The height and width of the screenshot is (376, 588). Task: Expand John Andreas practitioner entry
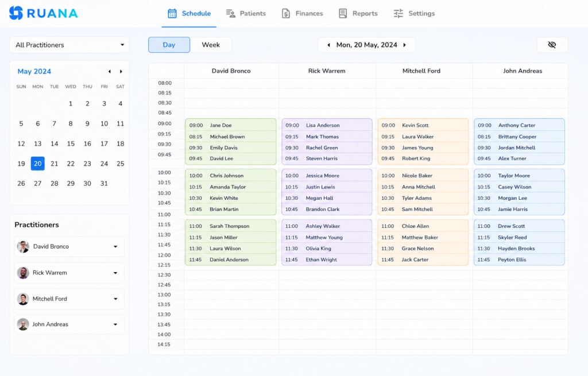point(115,324)
